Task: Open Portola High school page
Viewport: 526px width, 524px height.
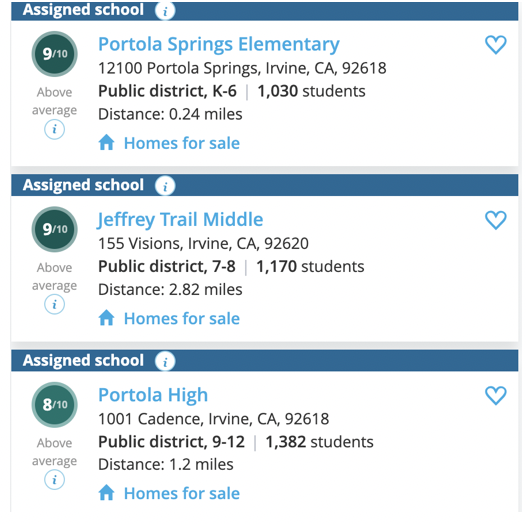Action: pyautogui.click(x=153, y=395)
